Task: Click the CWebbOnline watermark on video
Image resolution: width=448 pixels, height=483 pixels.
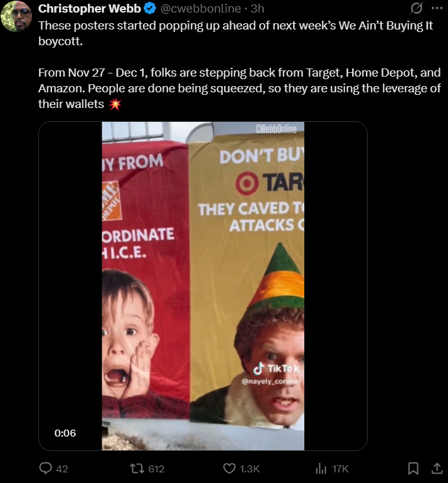Action: [x=276, y=129]
